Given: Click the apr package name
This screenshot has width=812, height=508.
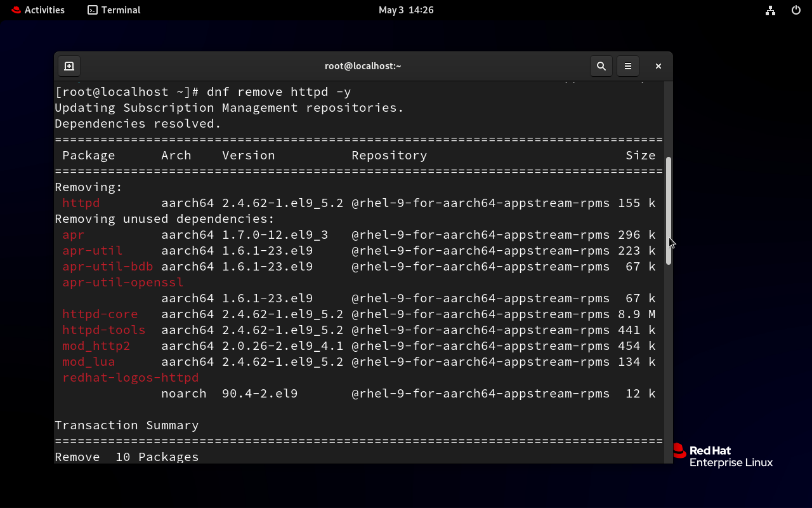Looking at the screenshot, I should (74, 235).
